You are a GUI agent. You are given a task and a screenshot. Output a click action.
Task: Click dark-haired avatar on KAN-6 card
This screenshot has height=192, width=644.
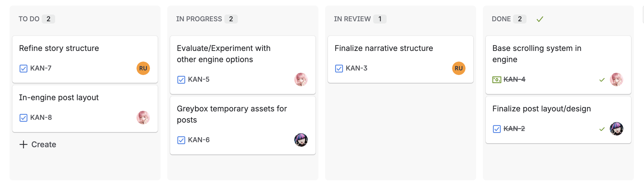pos(301,140)
